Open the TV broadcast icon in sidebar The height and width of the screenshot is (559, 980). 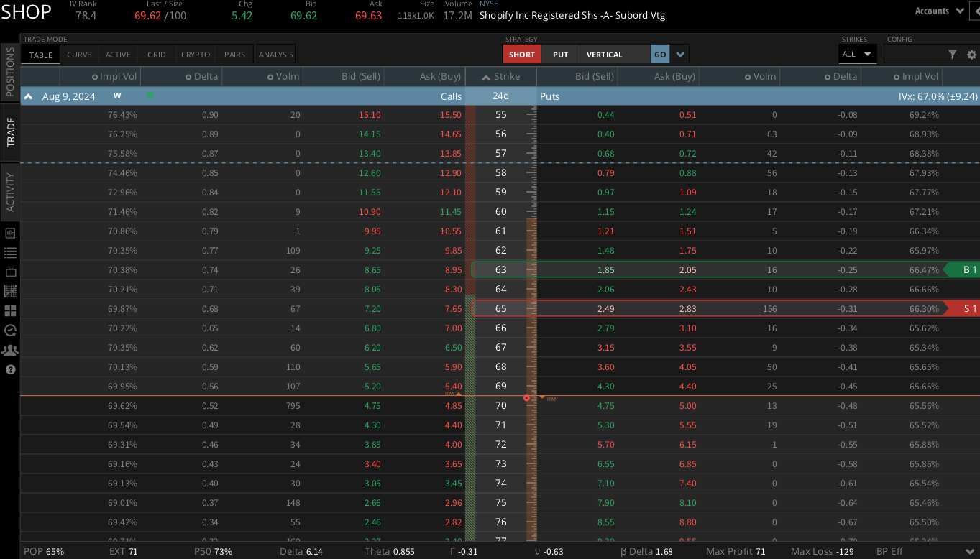pyautogui.click(x=10, y=272)
